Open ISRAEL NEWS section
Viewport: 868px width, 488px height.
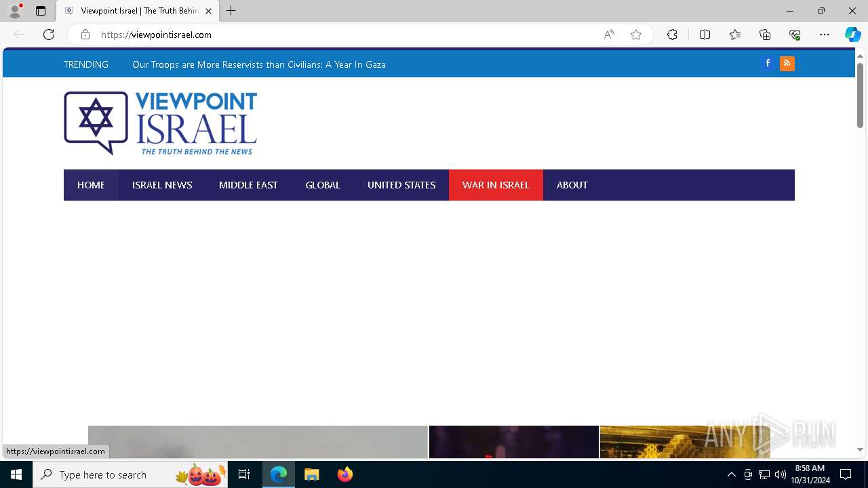(162, 185)
